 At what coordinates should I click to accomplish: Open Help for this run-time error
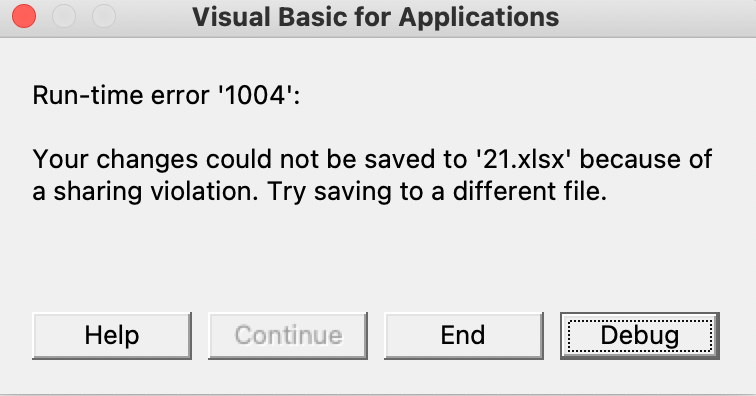[112, 336]
